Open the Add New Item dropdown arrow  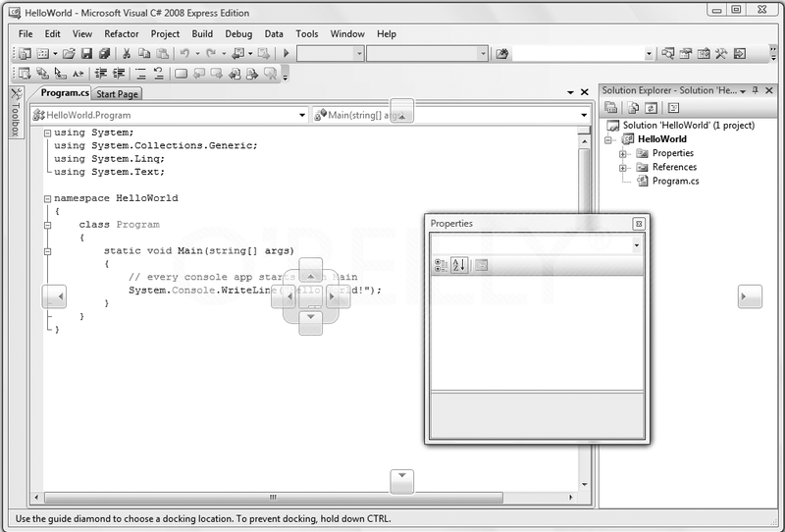tap(55, 53)
